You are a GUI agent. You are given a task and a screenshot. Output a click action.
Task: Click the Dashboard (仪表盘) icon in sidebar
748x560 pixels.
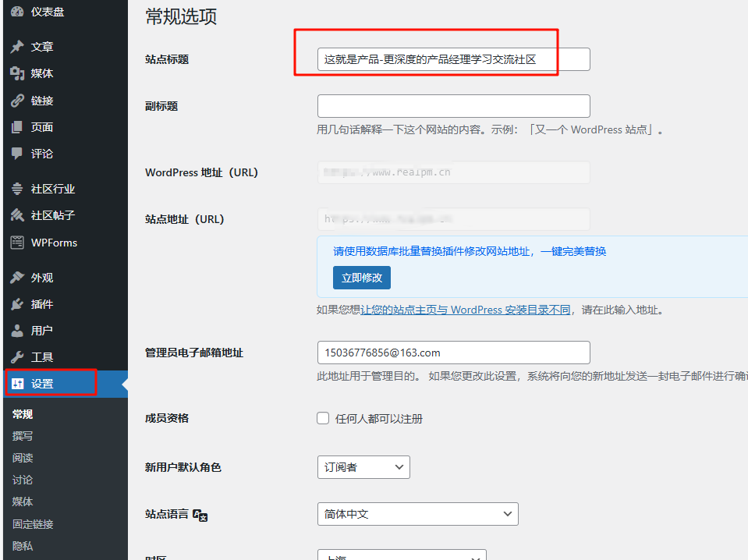[17, 11]
